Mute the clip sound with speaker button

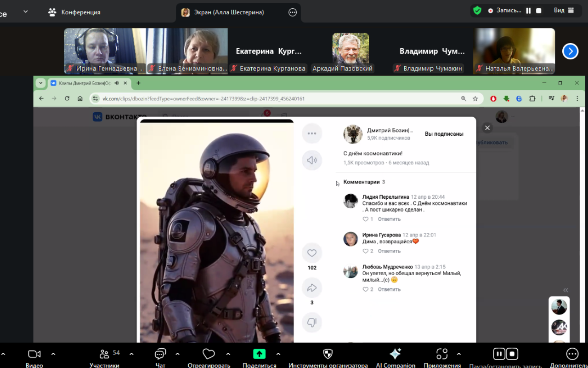[312, 160]
